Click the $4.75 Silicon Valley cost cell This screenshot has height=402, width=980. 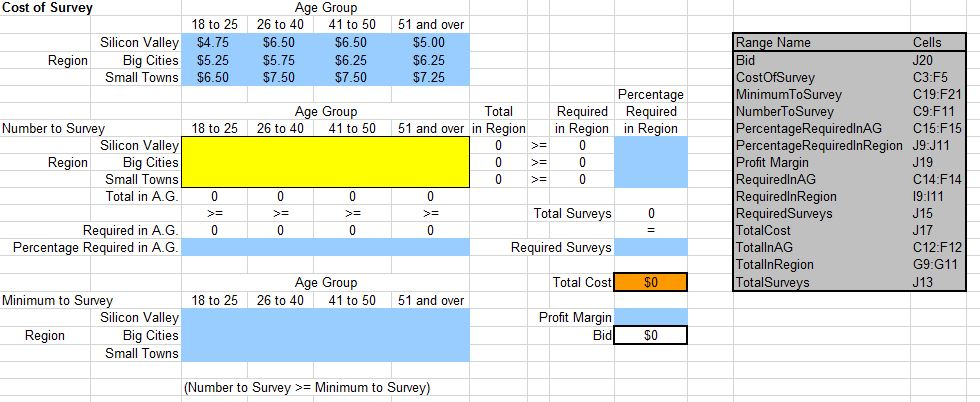pos(210,43)
